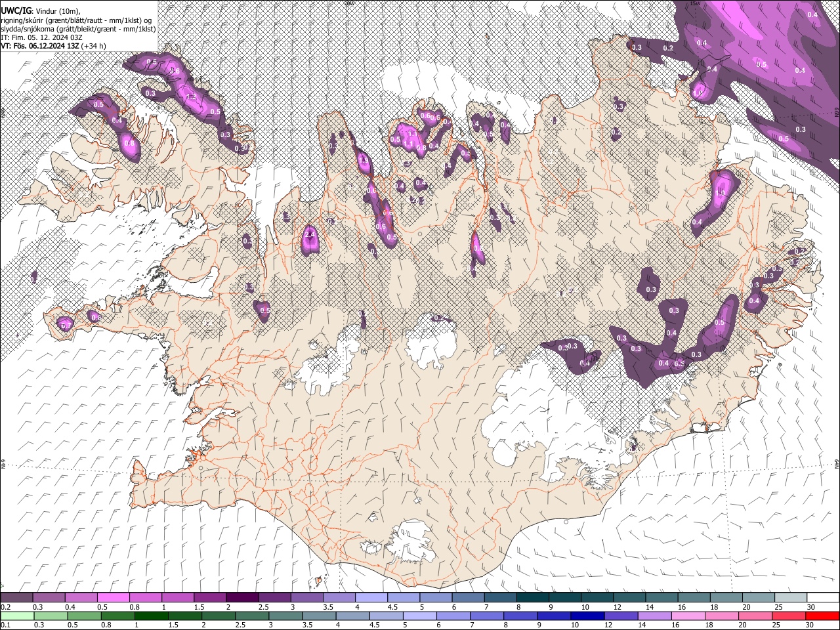The image size is (840, 630).
Task: Select lower legend swatch between 12 and 14
Action: point(621,616)
